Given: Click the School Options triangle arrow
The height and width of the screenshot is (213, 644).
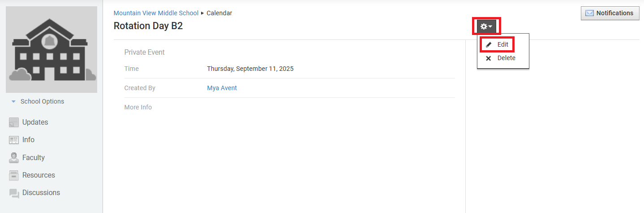Looking at the screenshot, I should 13,102.
